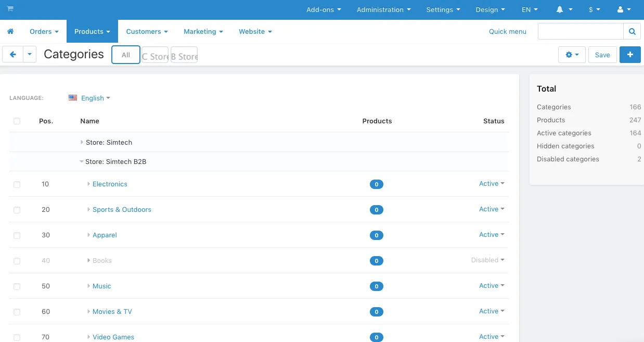The height and width of the screenshot is (342, 644).
Task: Check the checkbox beside Music
Action: [17, 286]
